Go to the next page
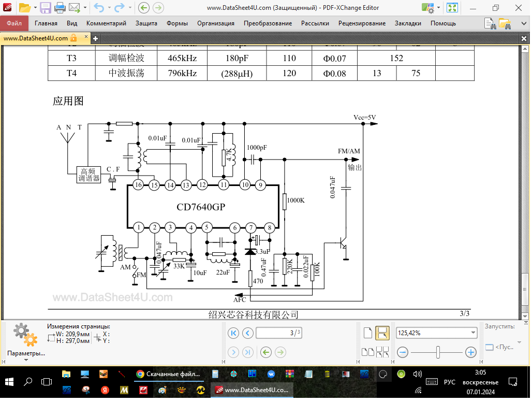 click(x=233, y=352)
